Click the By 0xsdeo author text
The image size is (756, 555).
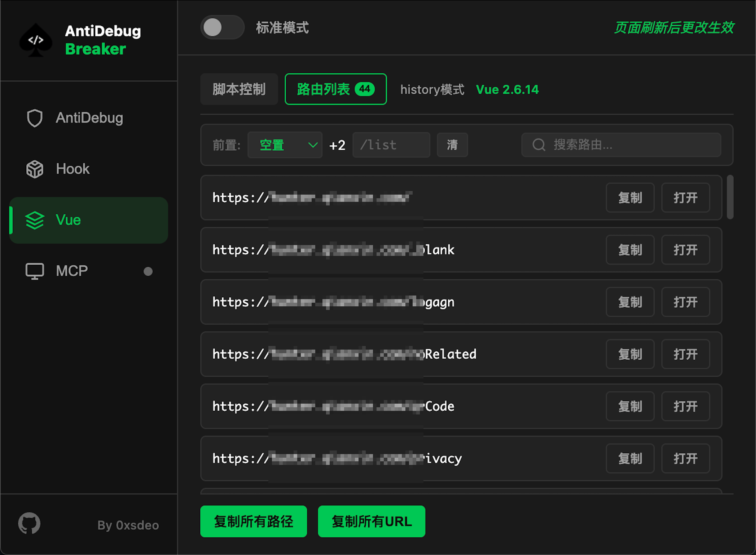coord(128,525)
